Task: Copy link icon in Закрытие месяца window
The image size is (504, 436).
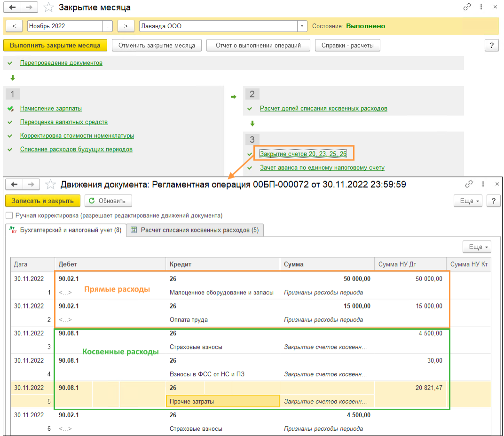Action: (x=467, y=7)
